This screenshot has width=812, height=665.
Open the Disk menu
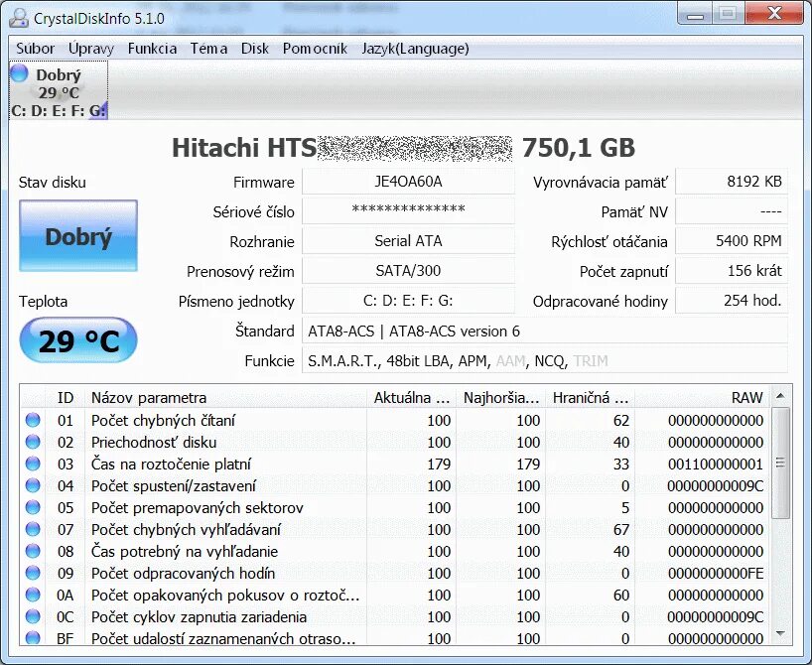point(255,49)
